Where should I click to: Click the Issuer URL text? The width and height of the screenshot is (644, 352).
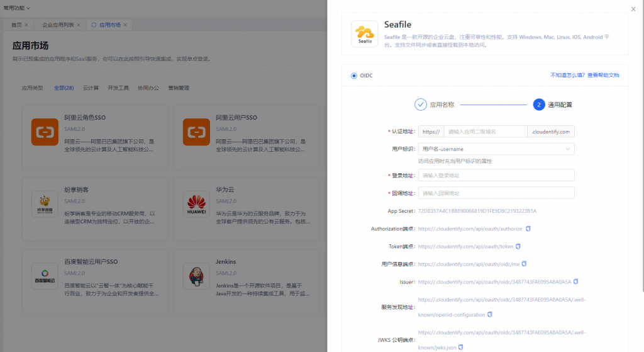[x=494, y=281]
